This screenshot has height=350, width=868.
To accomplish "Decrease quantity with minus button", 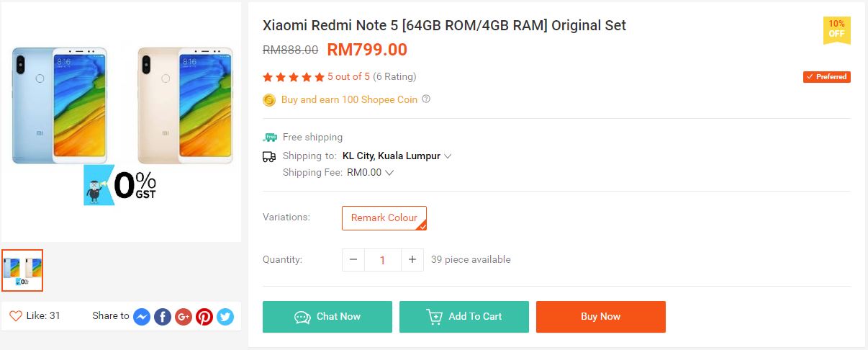I will tap(353, 259).
